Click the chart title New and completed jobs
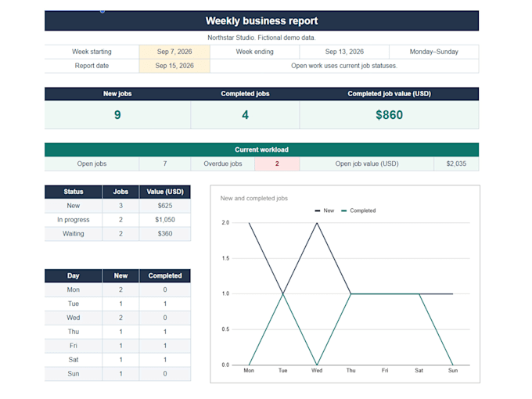Screen dimensions: 532x399 pos(253,198)
